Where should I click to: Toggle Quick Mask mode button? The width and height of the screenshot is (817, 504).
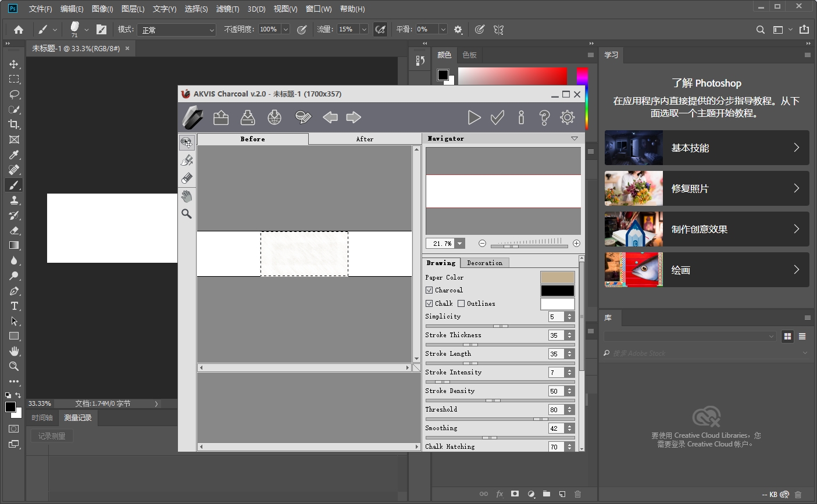pos(14,429)
